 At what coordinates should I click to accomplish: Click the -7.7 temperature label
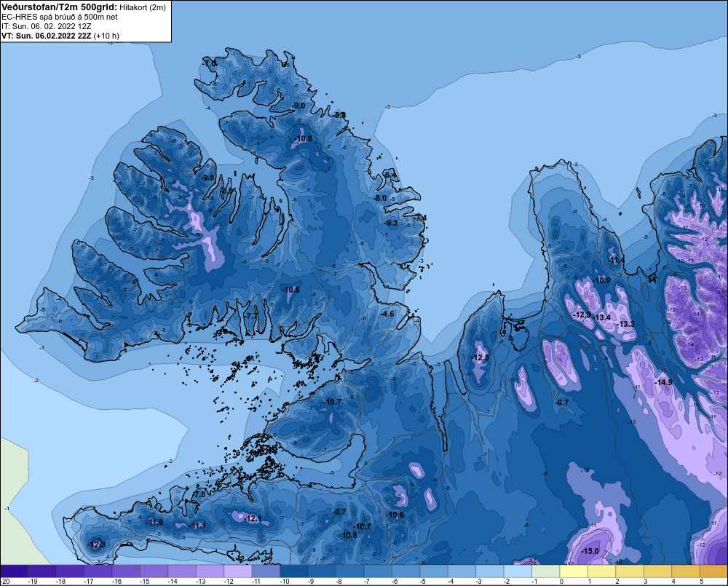tap(251, 316)
